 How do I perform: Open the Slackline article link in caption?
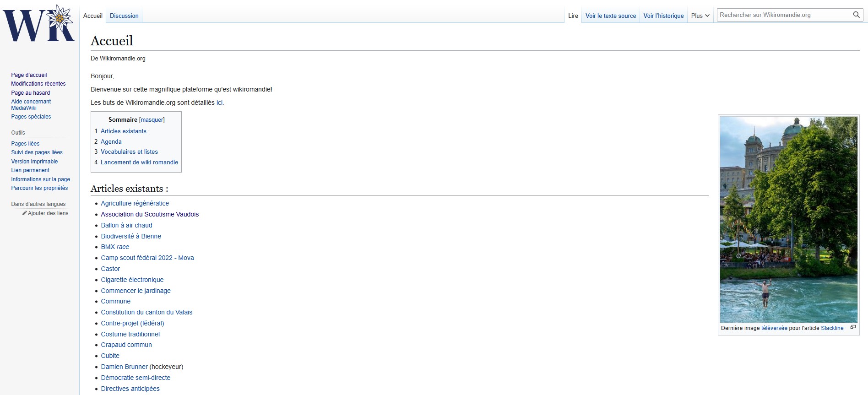pos(832,328)
